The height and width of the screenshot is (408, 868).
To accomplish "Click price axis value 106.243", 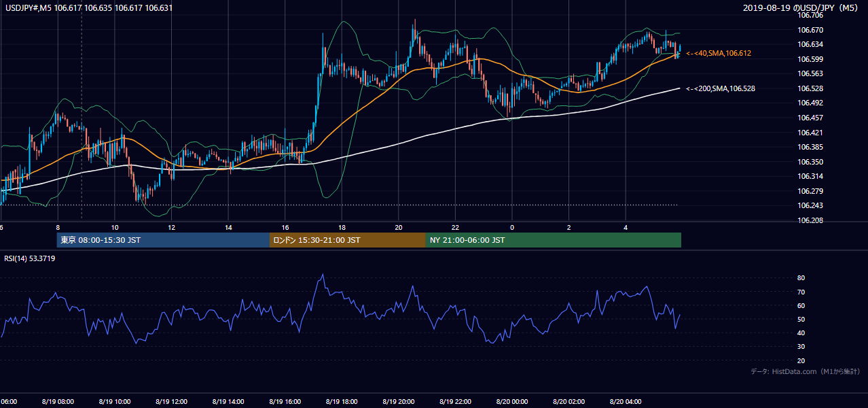I will pos(810,206).
